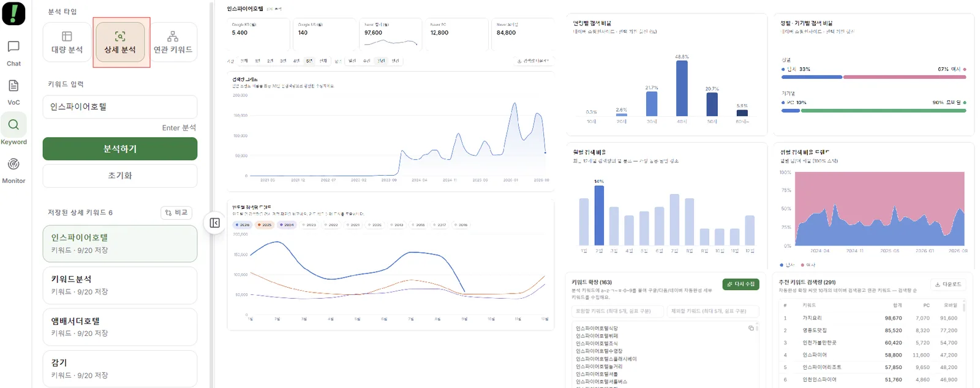Open saved keyword 키워드분석
980x388 pixels.
coord(120,285)
